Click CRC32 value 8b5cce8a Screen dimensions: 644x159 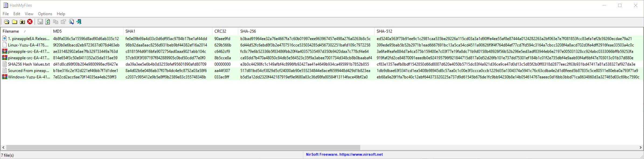click(222, 58)
